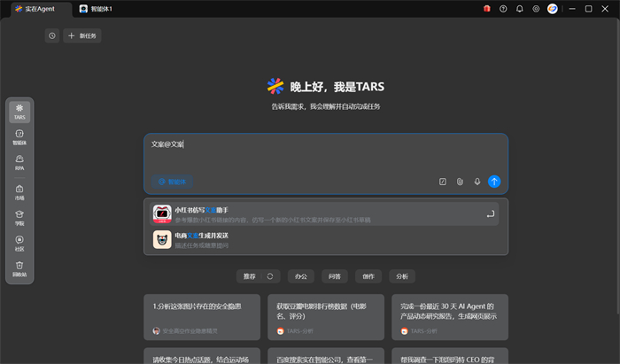The image size is (620, 364).
Task: Click the red gift icon in title bar
Action: (486, 8)
